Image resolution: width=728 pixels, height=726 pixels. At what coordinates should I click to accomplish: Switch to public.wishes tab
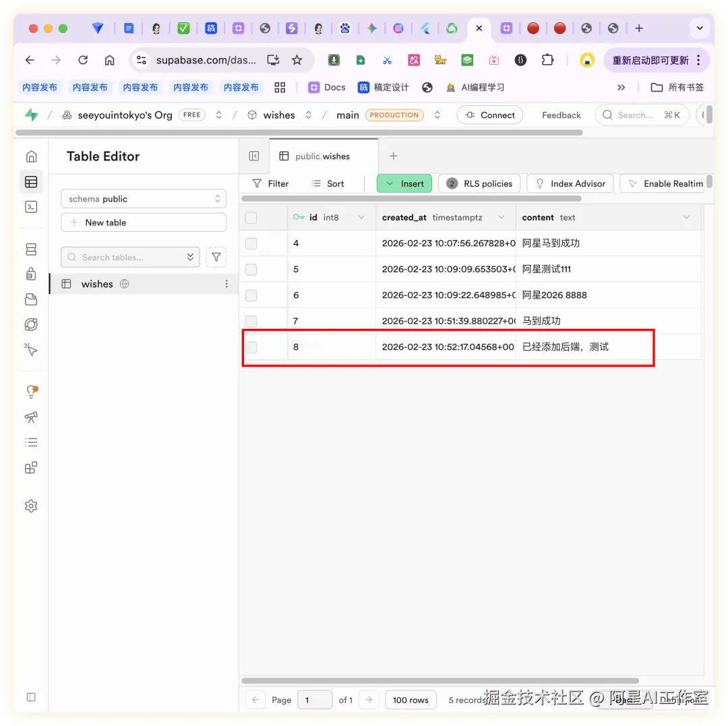[x=322, y=156]
